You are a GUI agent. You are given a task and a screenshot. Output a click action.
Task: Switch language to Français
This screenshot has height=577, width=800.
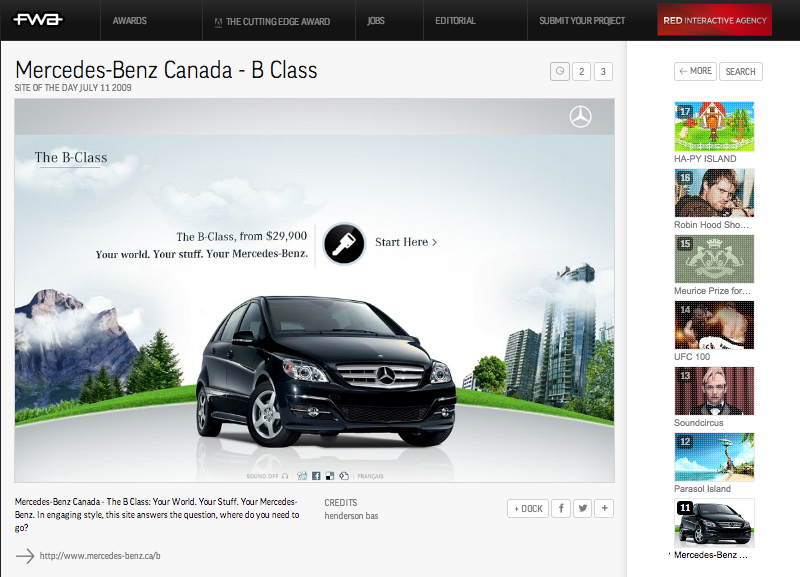coord(371,476)
